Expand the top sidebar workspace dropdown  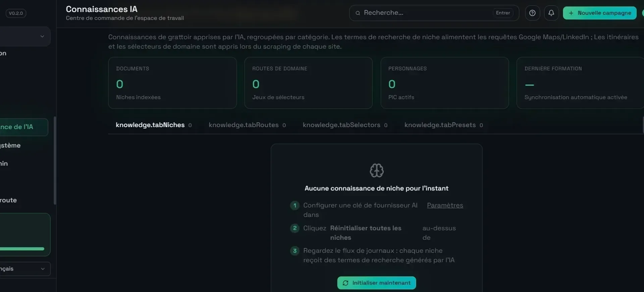click(25, 36)
